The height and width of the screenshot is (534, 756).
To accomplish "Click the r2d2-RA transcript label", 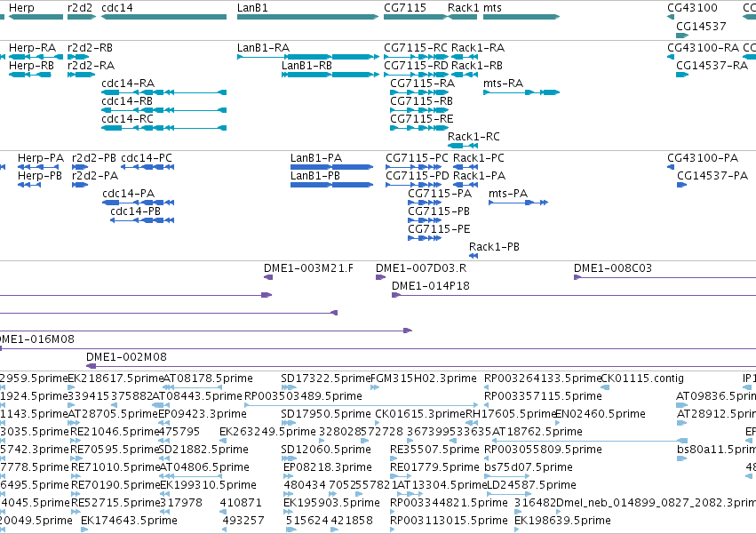I will pos(92,66).
